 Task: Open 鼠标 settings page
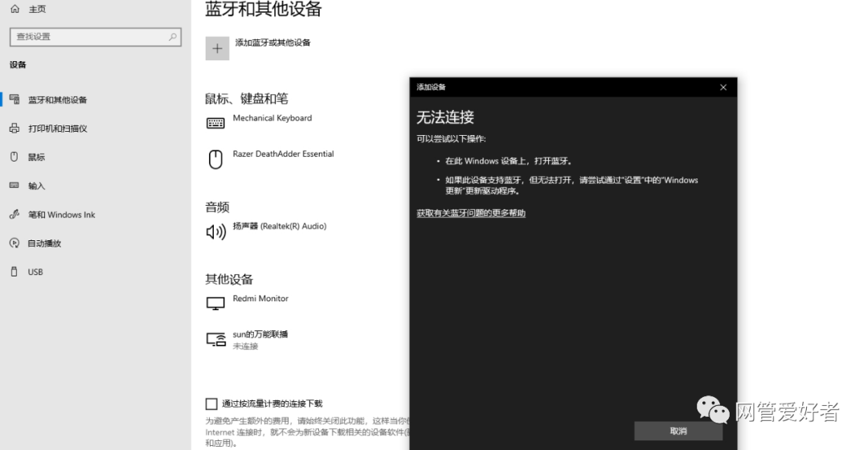pyautogui.click(x=36, y=157)
